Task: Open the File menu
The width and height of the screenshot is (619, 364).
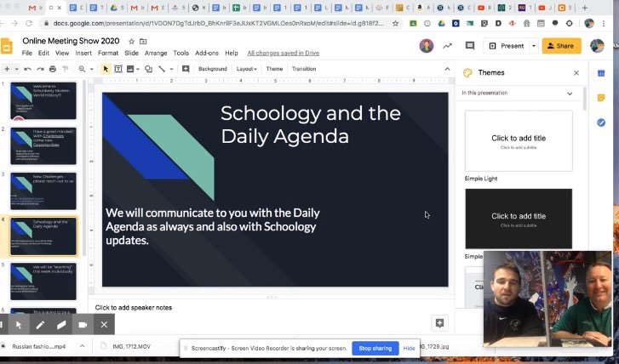Action: point(27,53)
